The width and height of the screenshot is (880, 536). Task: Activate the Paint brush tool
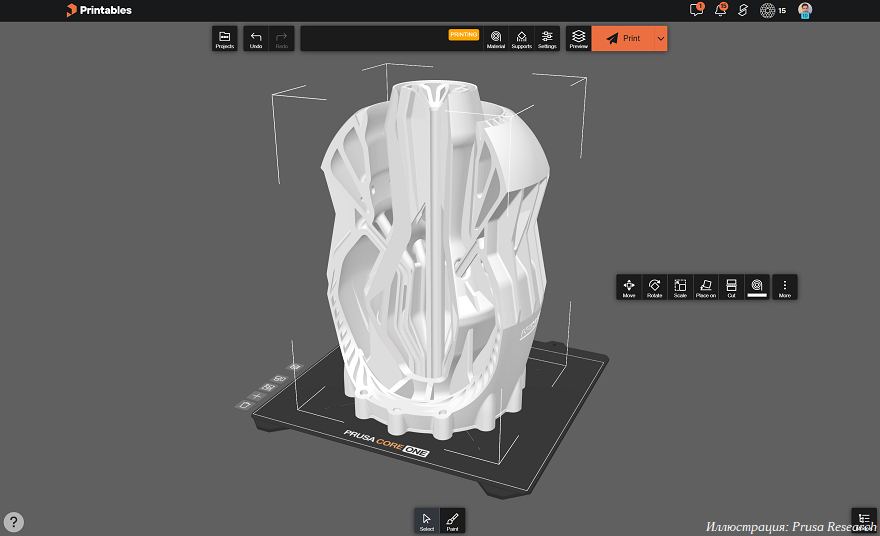click(x=452, y=521)
